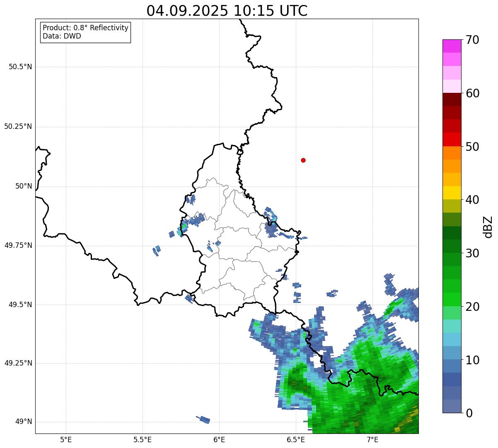Click the pale pink colorbar swatch above 60
Screen dimensions: 498x448
[452, 86]
